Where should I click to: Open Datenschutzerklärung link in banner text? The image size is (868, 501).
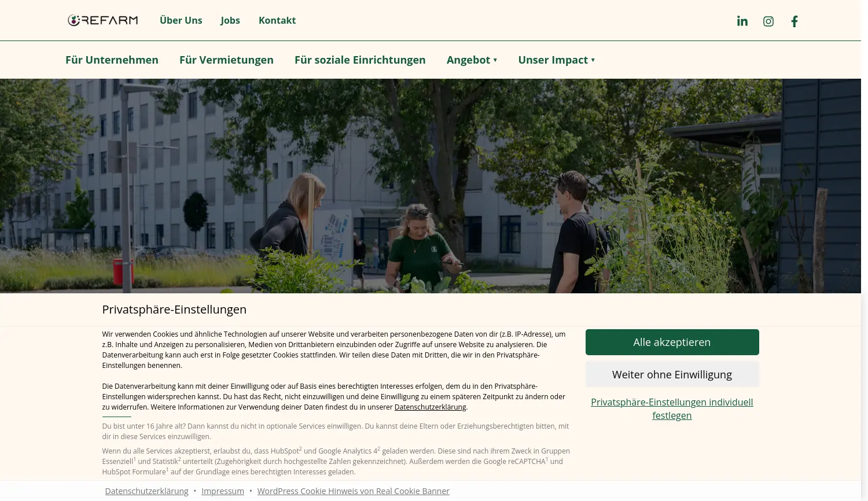click(430, 407)
